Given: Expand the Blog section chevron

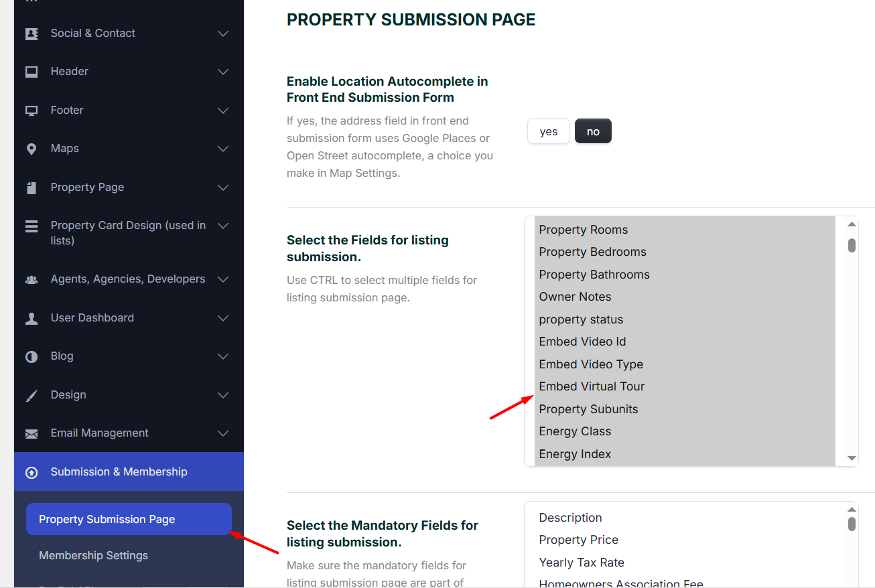Looking at the screenshot, I should click(222, 356).
